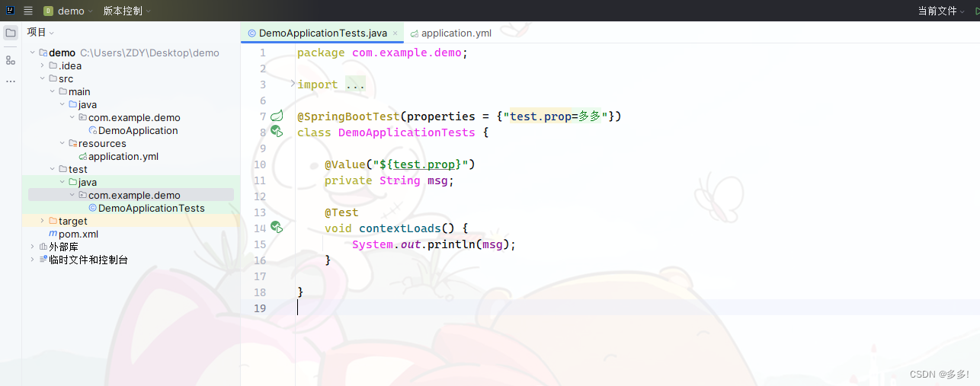The width and height of the screenshot is (980, 386).
Task: Collapse the demo root project node
Action: [33, 53]
